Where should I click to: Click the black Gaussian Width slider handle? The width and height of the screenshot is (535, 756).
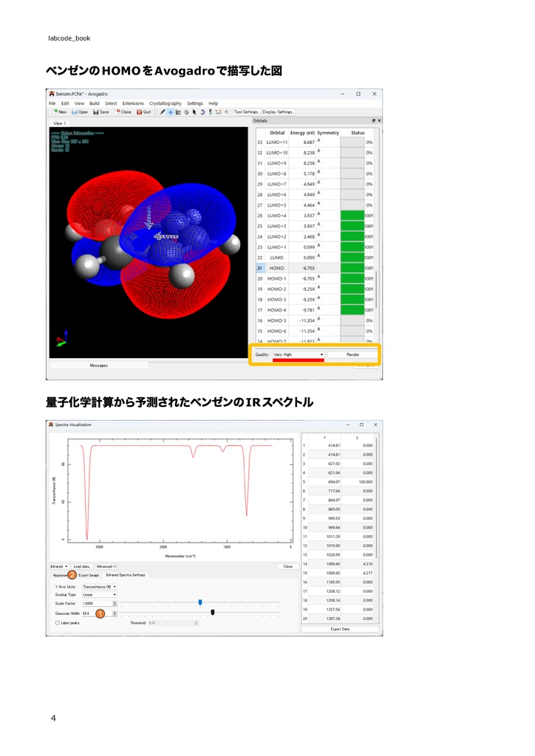pos(213,612)
